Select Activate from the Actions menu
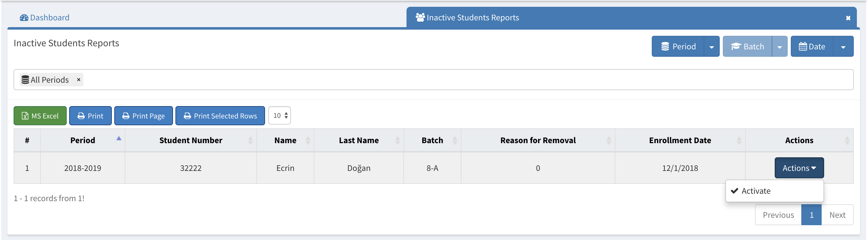The height and width of the screenshot is (240, 868). (x=756, y=191)
